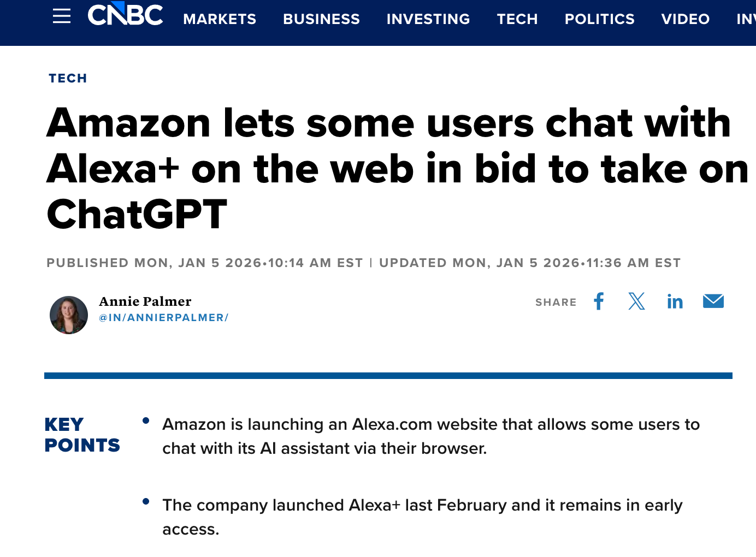Click the partially visible last nav item

[x=746, y=19]
